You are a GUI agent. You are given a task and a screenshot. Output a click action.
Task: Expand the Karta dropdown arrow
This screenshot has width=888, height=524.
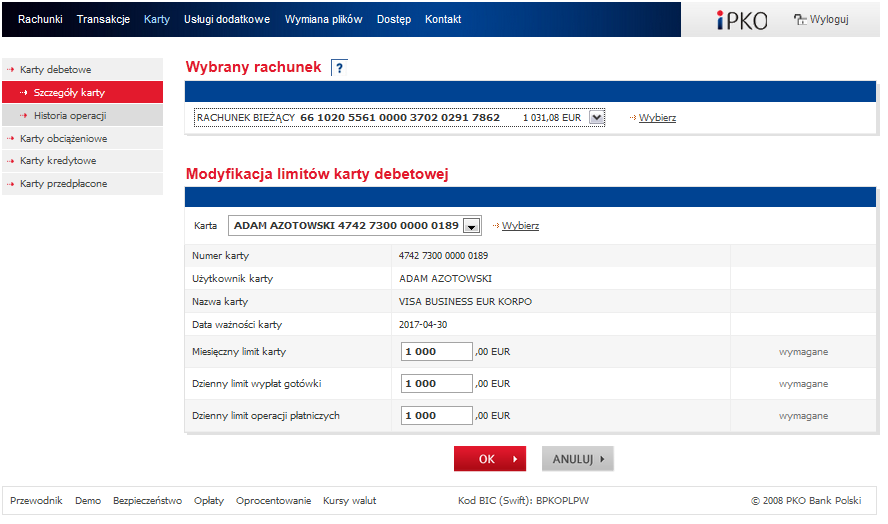471,226
